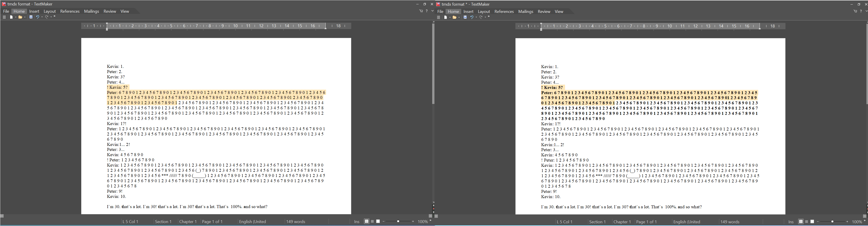Click the Open folder icon in the right window
This screenshot has height=226, width=868.
455,17
